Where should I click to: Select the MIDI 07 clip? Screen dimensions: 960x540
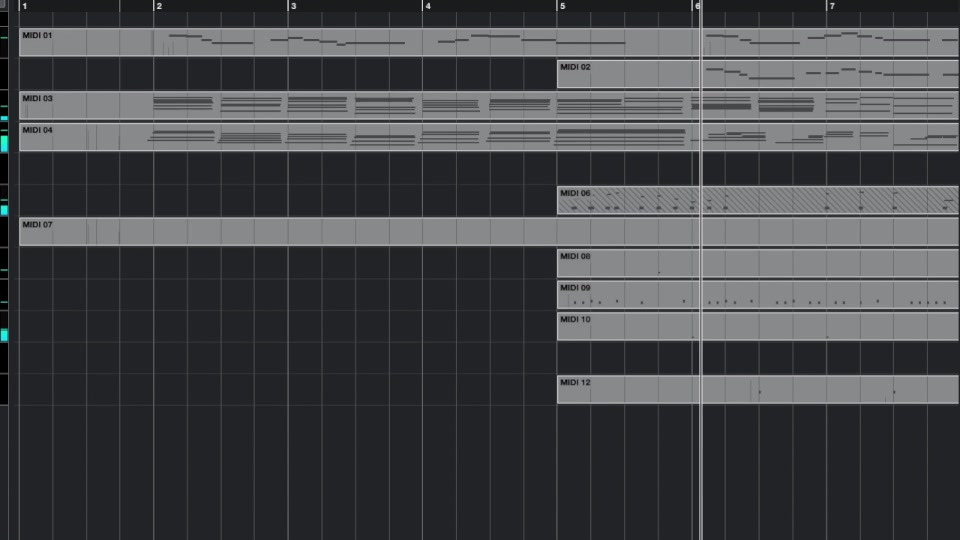click(x=489, y=231)
